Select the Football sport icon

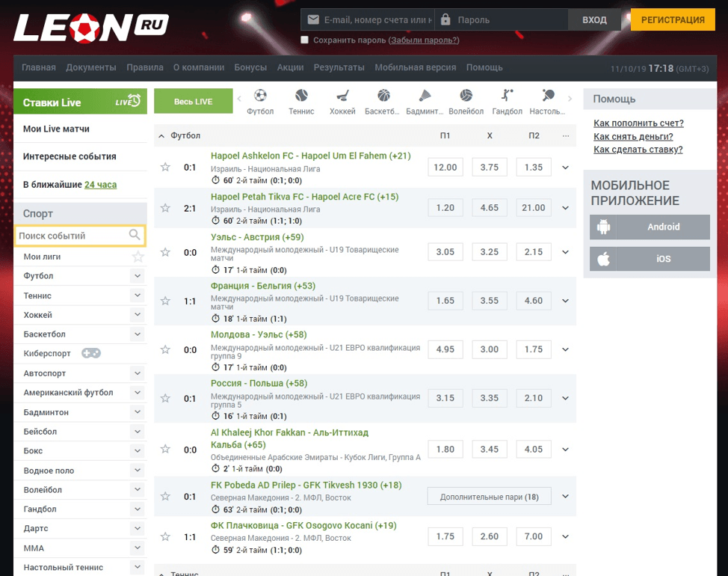[260, 96]
